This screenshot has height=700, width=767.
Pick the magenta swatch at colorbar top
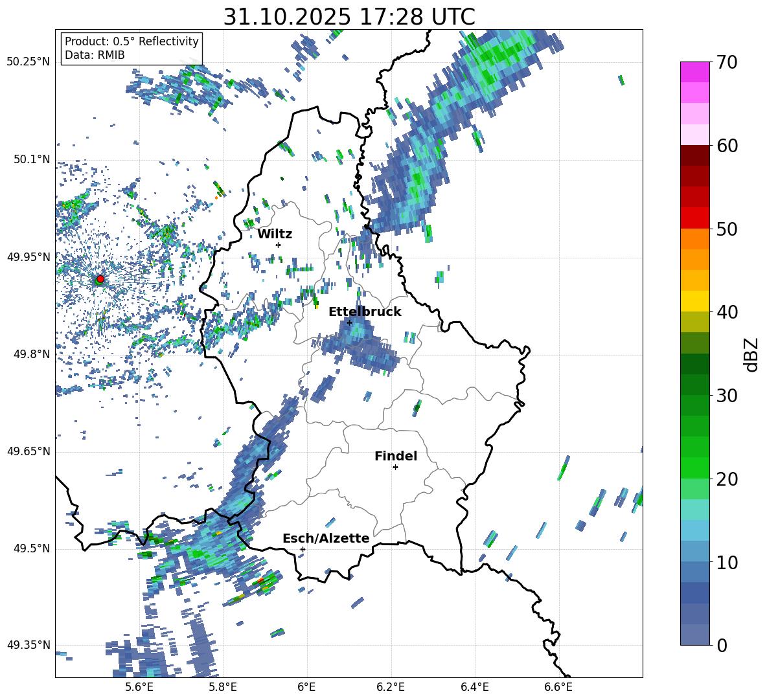pos(695,73)
